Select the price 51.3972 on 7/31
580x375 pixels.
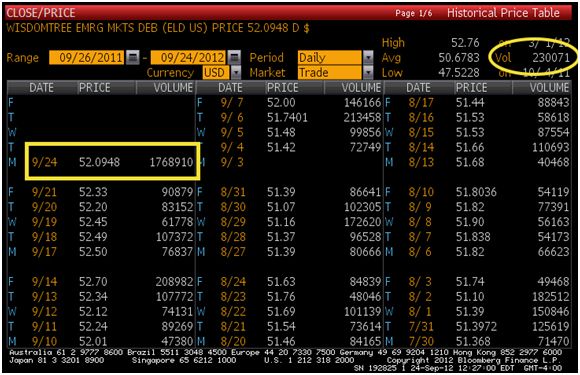tap(476, 326)
